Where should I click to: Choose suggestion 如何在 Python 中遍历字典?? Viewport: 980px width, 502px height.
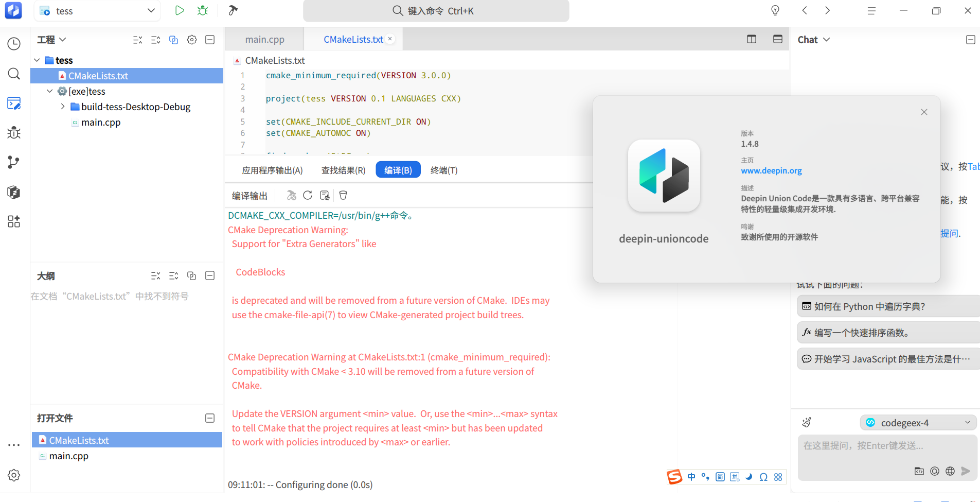pyautogui.click(x=888, y=306)
